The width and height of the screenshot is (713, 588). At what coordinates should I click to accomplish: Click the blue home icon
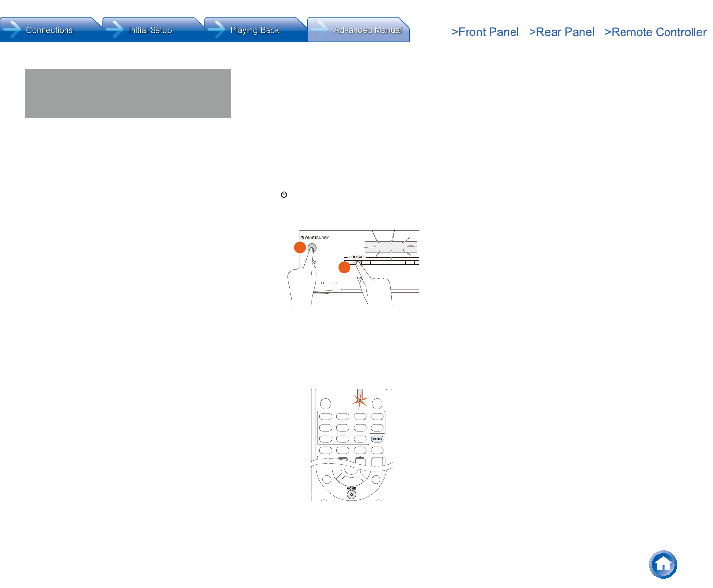pyautogui.click(x=663, y=565)
